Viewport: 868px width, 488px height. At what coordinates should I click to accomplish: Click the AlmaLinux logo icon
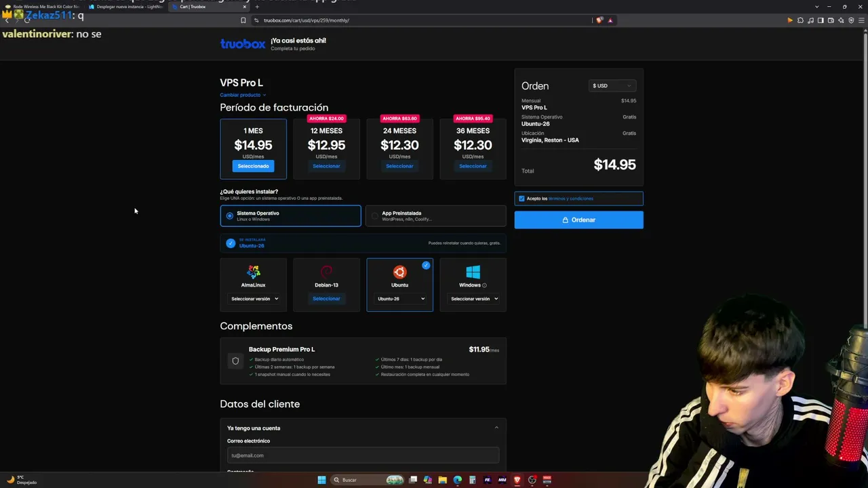point(254,272)
